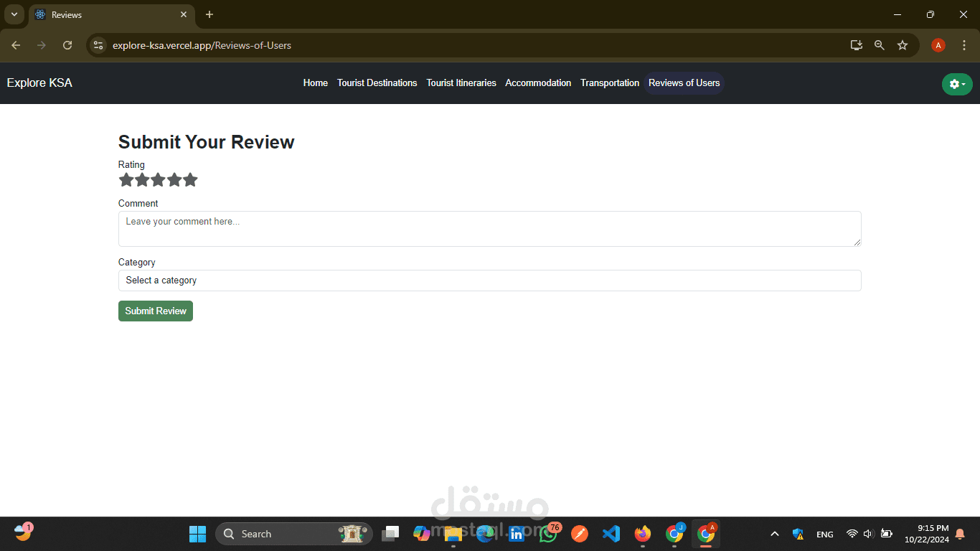Open the Chrome taskbar icon with J badge

pyautogui.click(x=674, y=534)
